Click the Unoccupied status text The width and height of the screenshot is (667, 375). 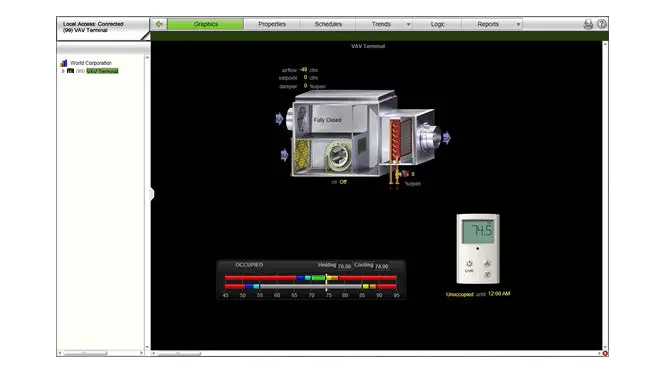pos(459,294)
